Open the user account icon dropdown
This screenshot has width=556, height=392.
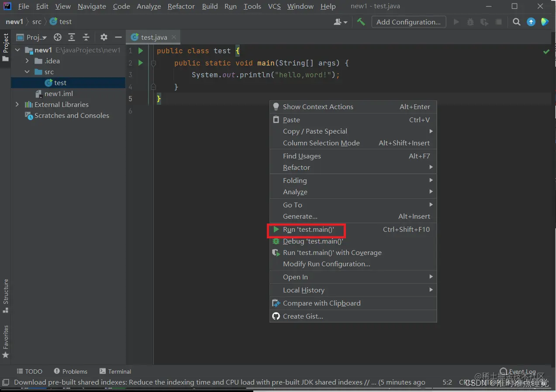pyautogui.click(x=341, y=22)
